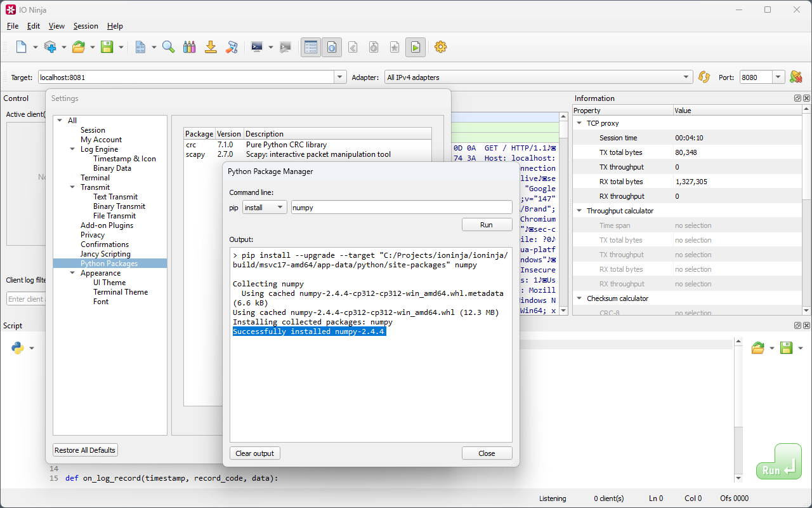Toggle the log list view toolbar button
Viewport: 812px width, 508px height.
[310, 47]
